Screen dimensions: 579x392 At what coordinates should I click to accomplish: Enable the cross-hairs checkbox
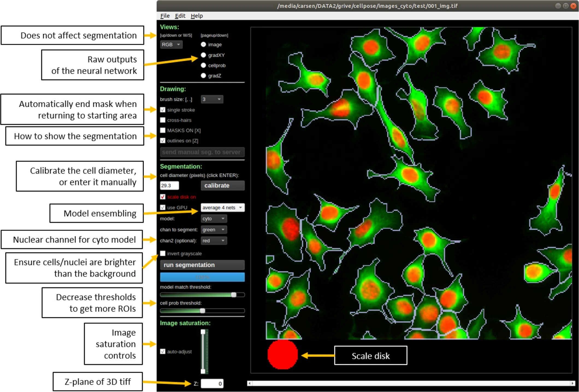(163, 120)
